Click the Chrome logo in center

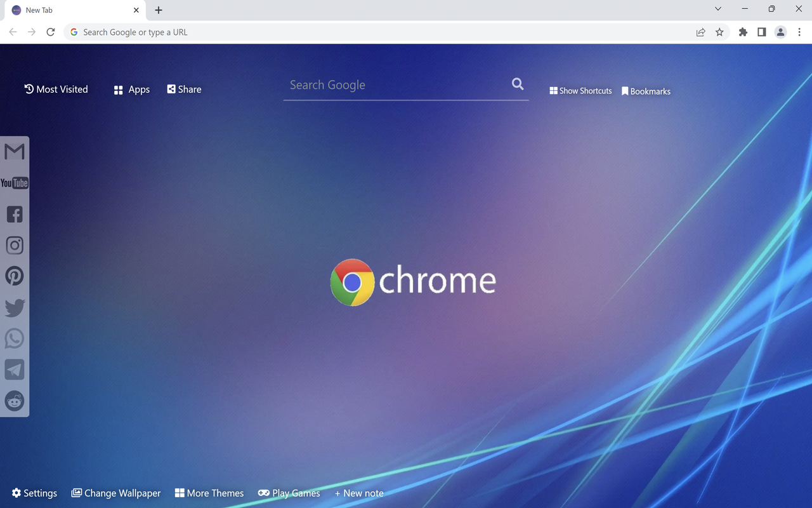click(413, 282)
